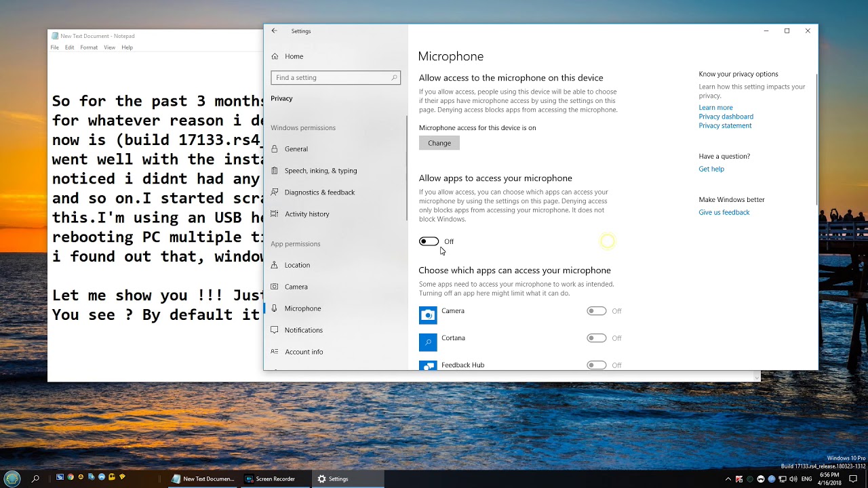Image resolution: width=868 pixels, height=488 pixels.
Task: Open the Start menu shell orb
Action: pyautogui.click(x=13, y=479)
